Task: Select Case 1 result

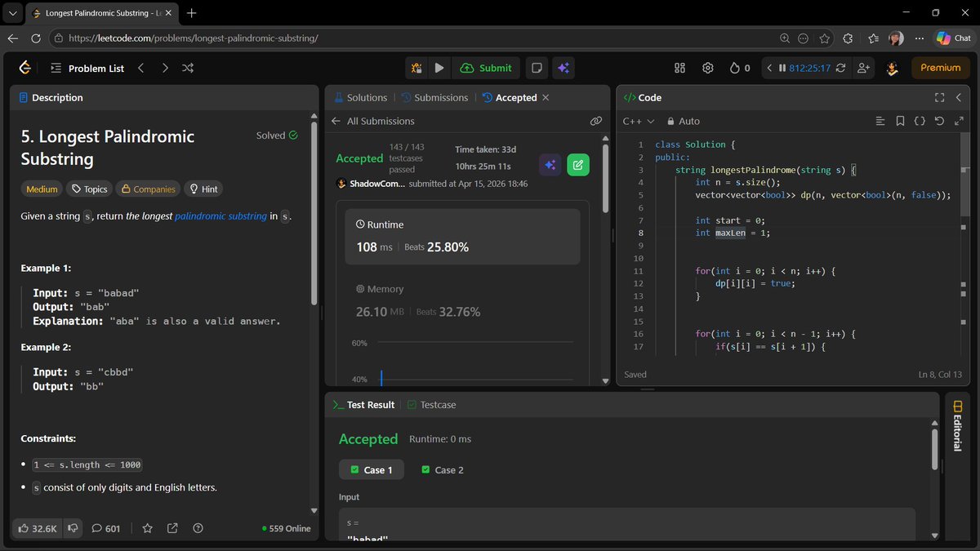Action: (x=372, y=469)
